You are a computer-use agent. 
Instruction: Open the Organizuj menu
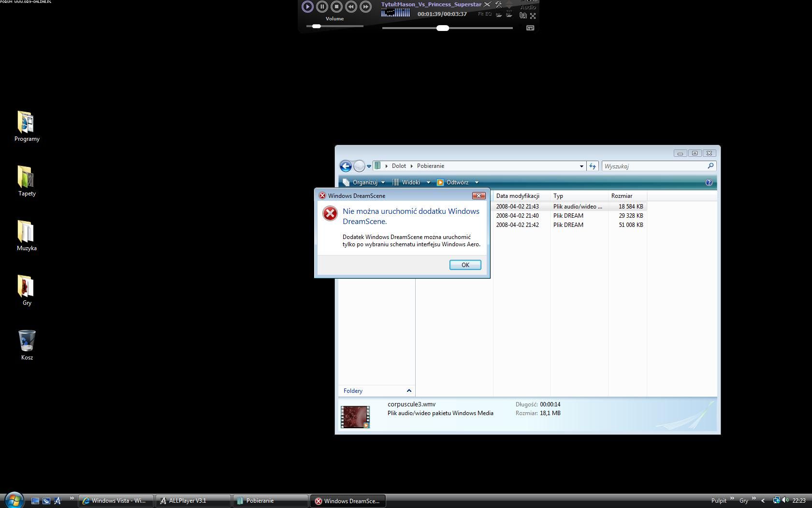364,182
